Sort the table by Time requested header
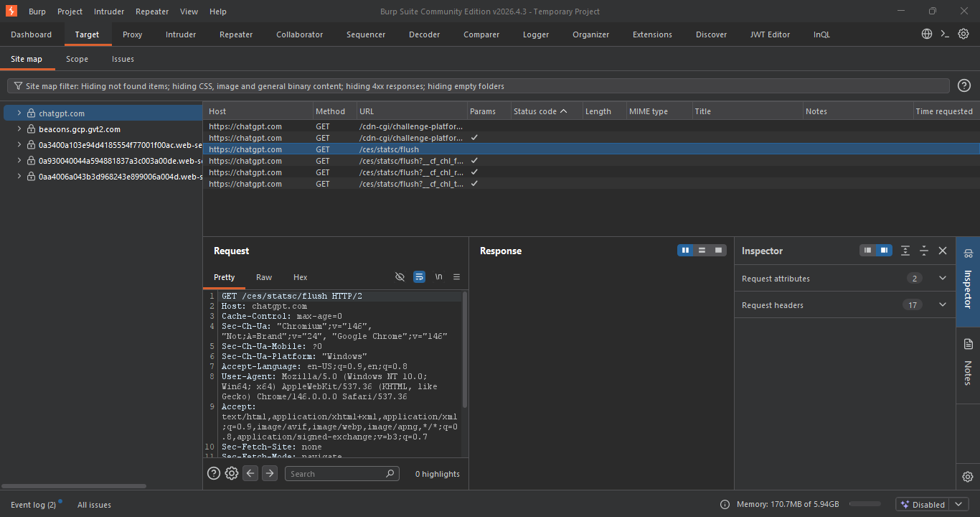Image resolution: width=980 pixels, height=517 pixels. click(x=946, y=111)
